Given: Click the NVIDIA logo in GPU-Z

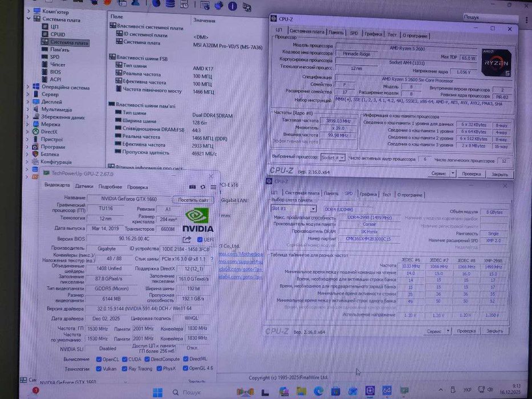Looking at the screenshot, I should pyautogui.click(x=197, y=221).
